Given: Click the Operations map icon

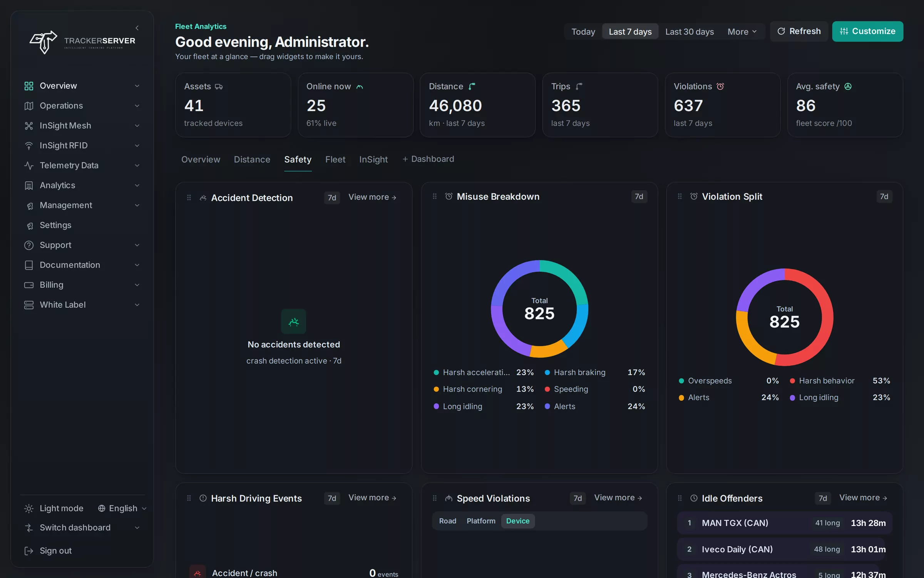Looking at the screenshot, I should click(x=29, y=106).
